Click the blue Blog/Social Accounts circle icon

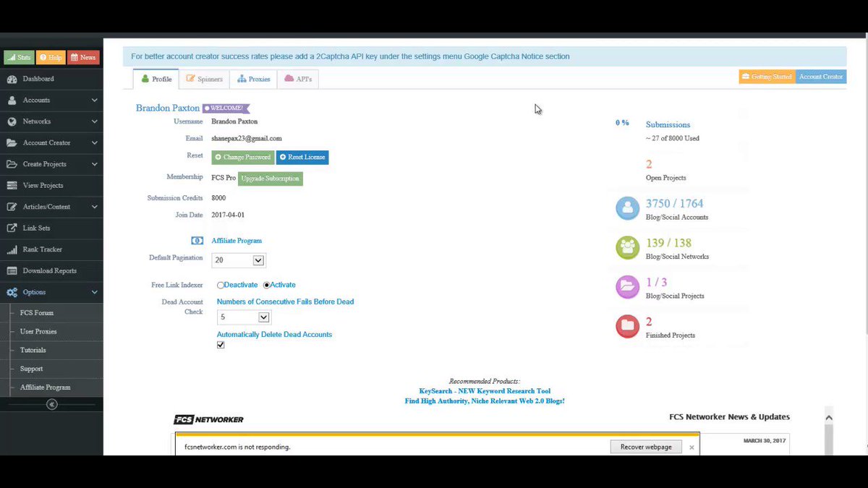click(x=627, y=208)
